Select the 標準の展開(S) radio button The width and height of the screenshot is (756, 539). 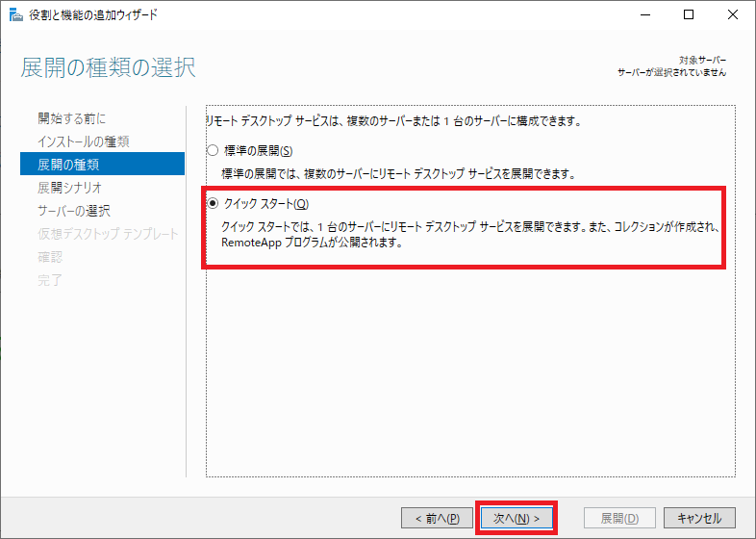point(213,150)
